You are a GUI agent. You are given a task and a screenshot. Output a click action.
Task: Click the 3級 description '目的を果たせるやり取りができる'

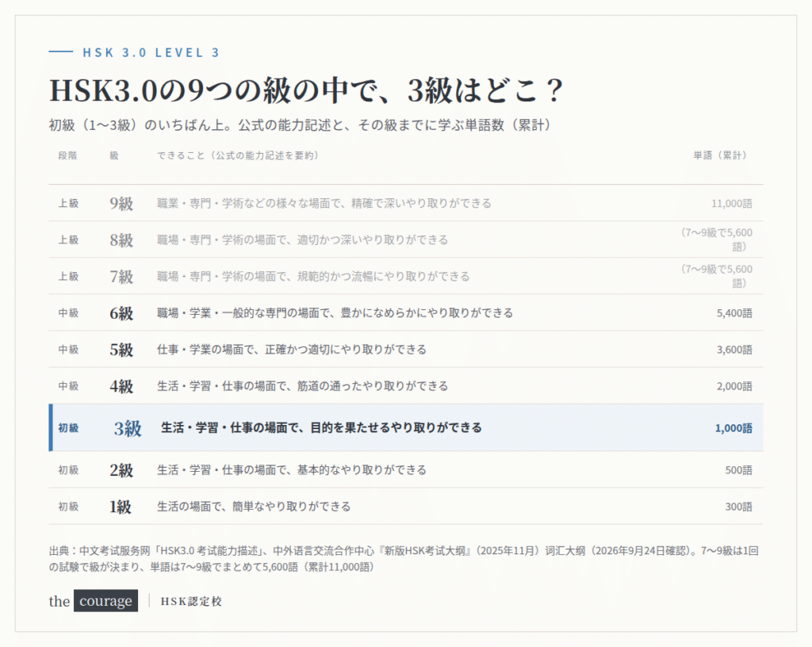click(x=396, y=428)
